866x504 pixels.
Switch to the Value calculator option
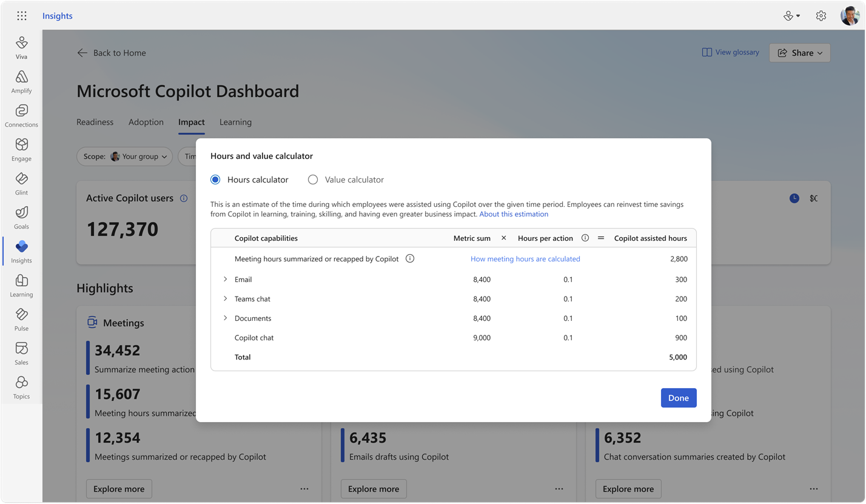[313, 180]
